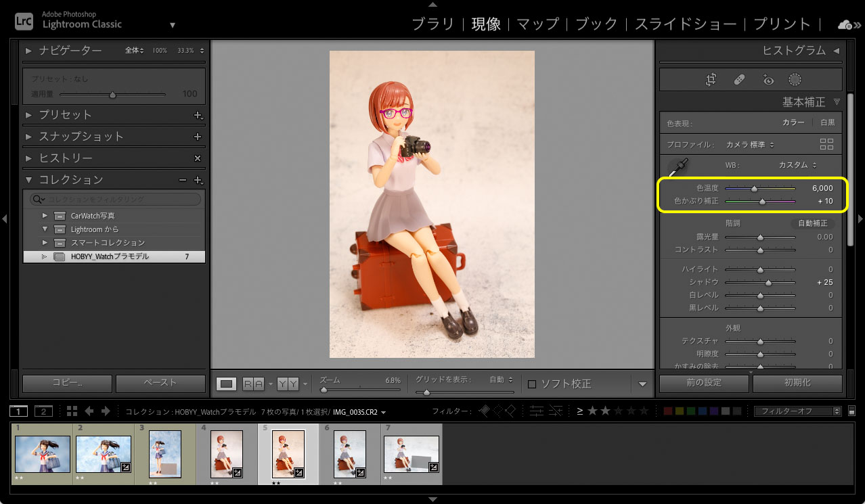This screenshot has height=504, width=865.
Task: Toggle purple color label filter
Action: coord(714,411)
